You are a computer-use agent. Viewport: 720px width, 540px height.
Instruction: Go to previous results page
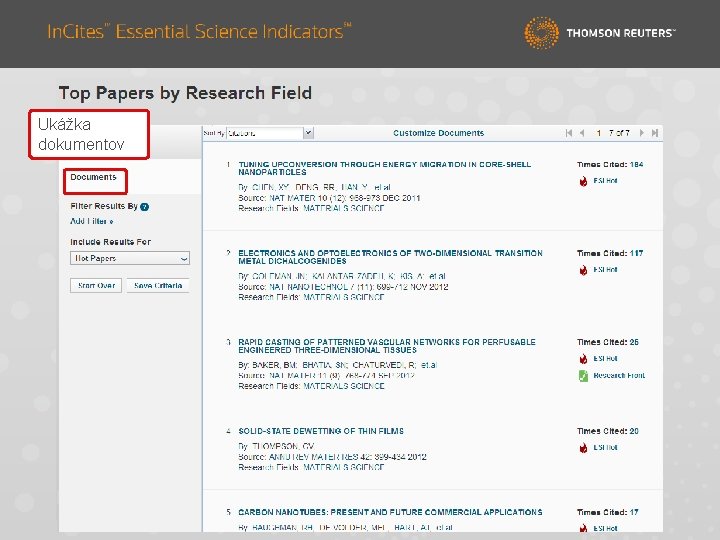[582, 133]
